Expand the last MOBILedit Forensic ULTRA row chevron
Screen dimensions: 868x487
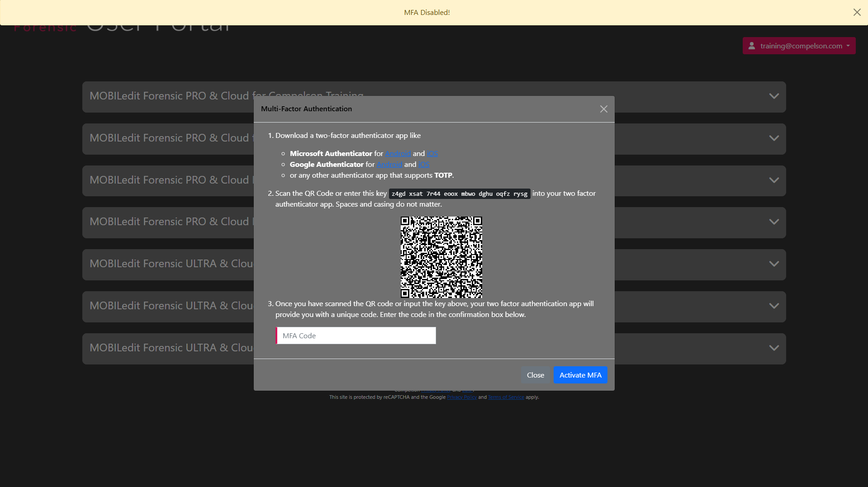tap(774, 348)
